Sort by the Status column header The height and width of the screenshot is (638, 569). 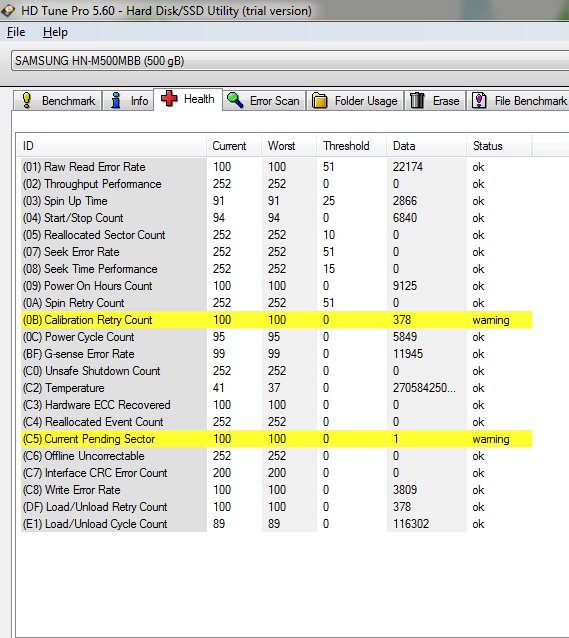point(499,146)
